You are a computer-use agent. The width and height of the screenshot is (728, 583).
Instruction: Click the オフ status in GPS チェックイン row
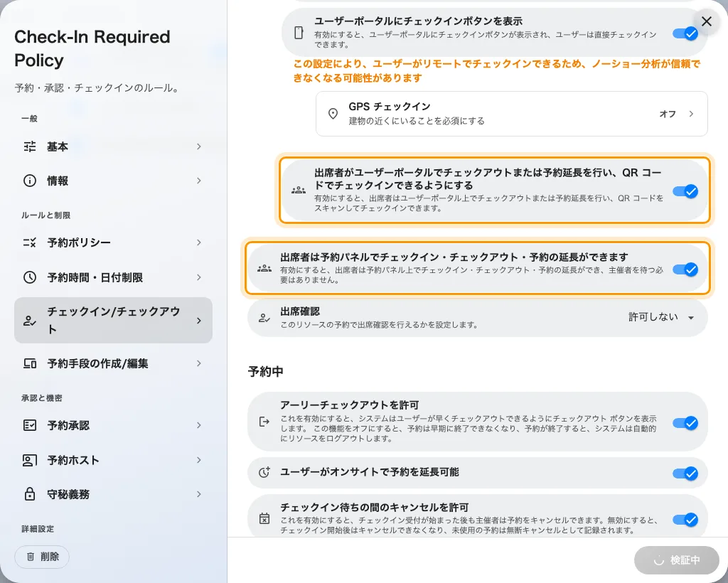[668, 114]
